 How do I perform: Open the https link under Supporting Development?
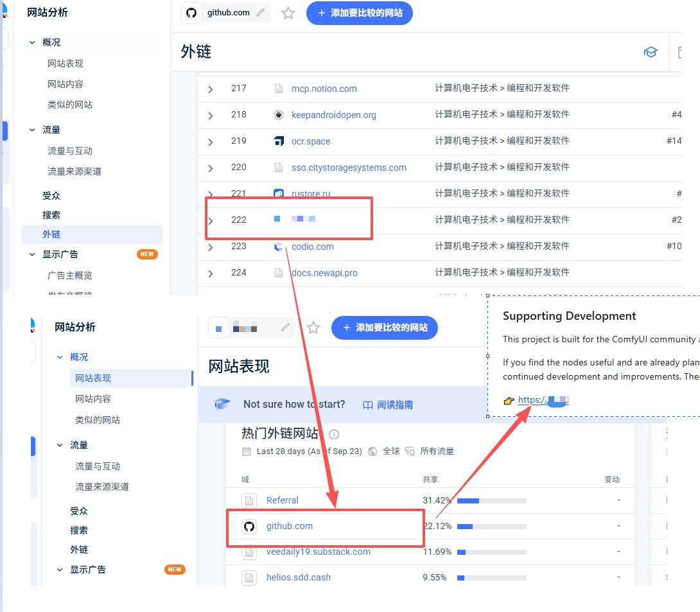click(x=543, y=400)
